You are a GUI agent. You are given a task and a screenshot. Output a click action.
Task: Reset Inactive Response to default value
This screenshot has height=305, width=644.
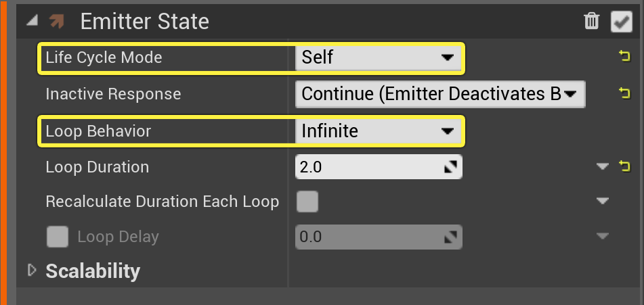click(x=624, y=93)
